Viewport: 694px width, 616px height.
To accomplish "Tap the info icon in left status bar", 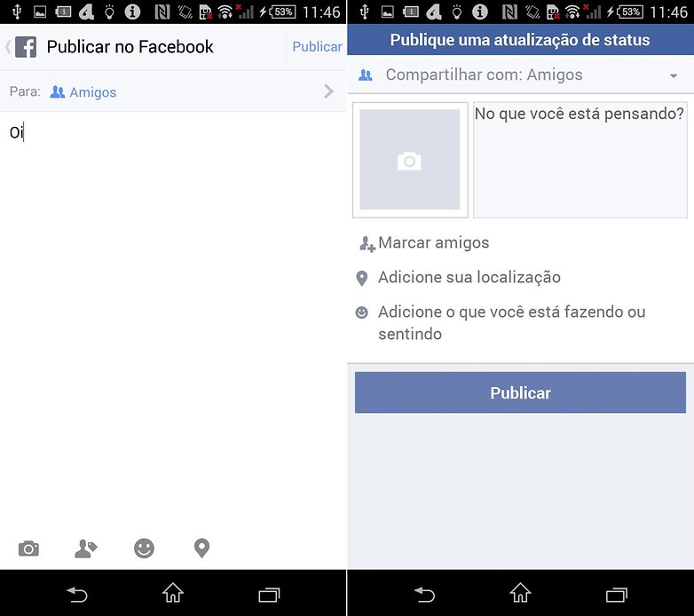I will pos(132,12).
